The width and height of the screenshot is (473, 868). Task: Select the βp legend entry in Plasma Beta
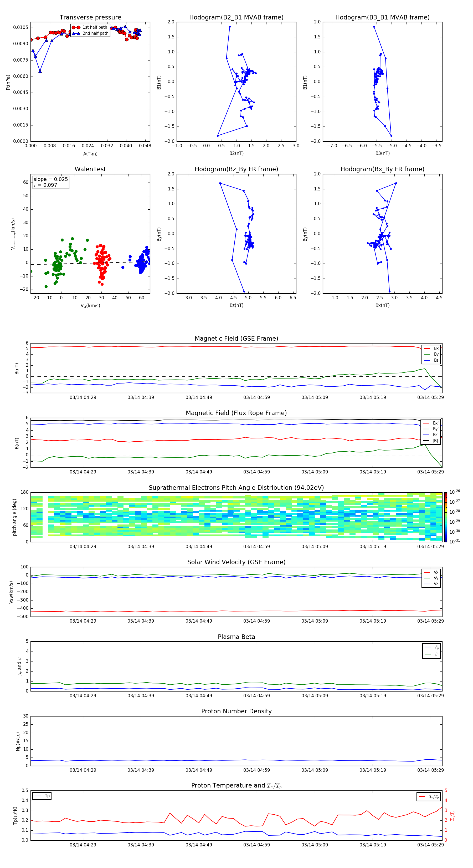tap(432, 647)
